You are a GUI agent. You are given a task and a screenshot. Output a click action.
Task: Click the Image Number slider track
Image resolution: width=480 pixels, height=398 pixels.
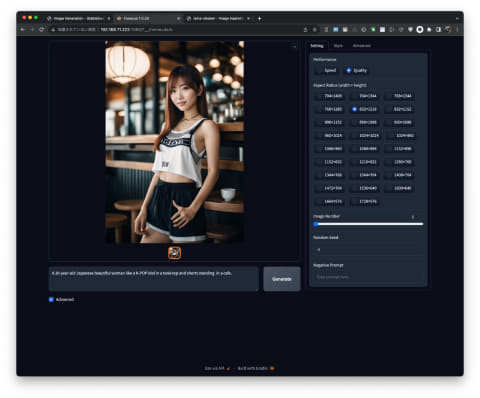(368, 224)
